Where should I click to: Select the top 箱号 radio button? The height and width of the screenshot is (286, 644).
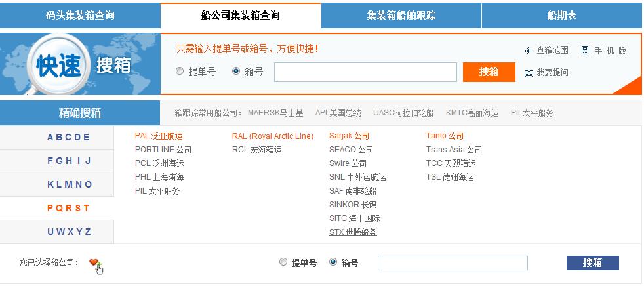pos(236,71)
